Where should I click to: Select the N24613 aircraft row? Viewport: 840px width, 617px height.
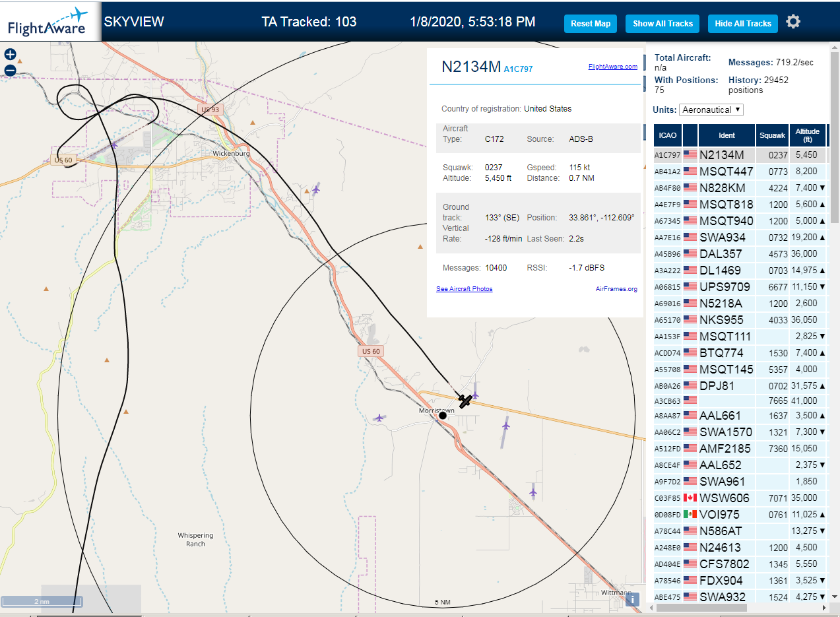[x=741, y=547]
